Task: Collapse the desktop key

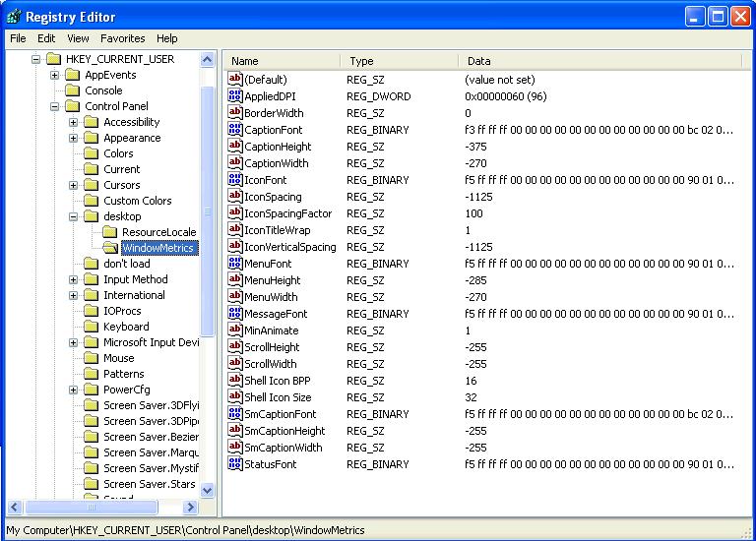Action: pyautogui.click(x=73, y=216)
